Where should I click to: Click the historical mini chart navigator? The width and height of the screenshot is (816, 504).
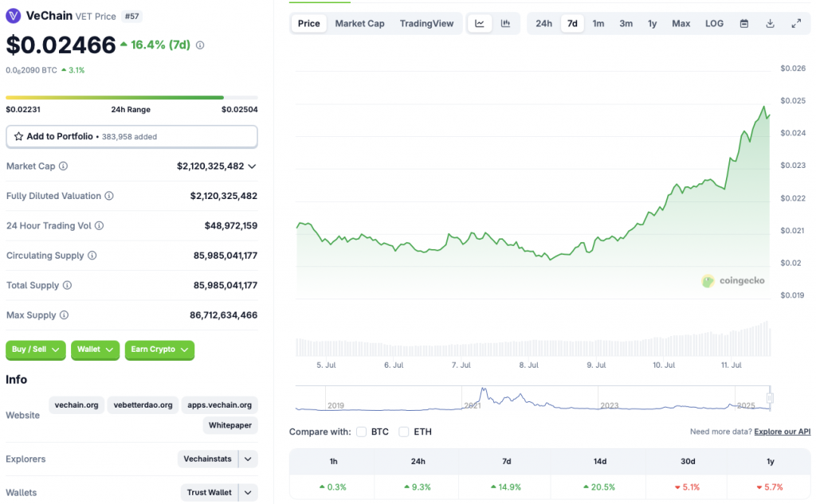tap(533, 398)
